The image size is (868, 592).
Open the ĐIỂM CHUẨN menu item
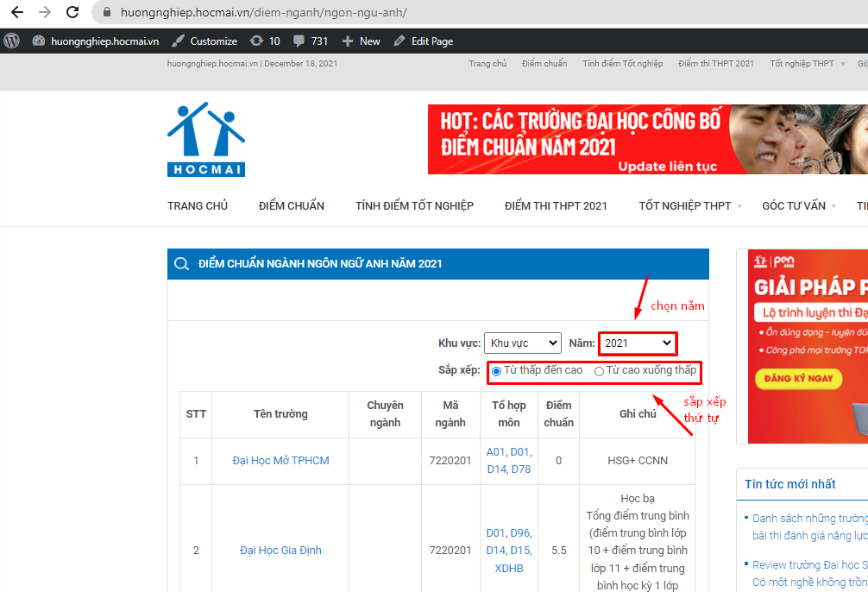(292, 205)
